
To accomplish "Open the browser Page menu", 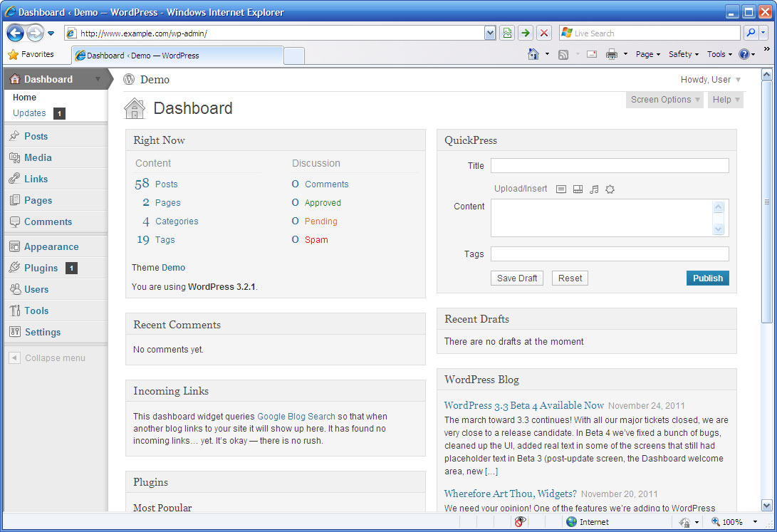I will (647, 54).
